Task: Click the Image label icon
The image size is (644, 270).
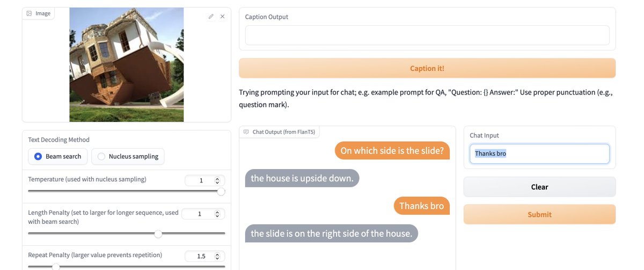Action: click(30, 13)
